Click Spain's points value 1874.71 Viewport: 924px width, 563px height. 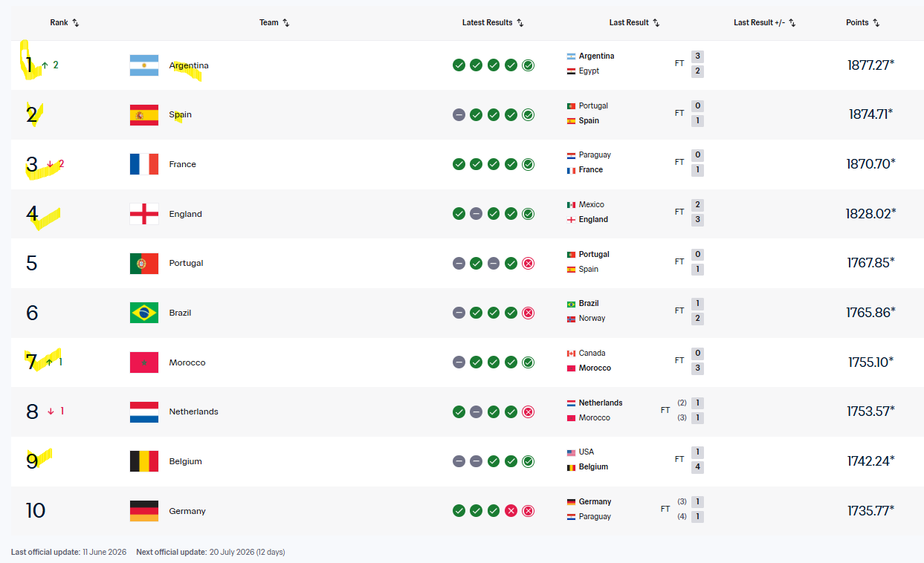pos(870,114)
